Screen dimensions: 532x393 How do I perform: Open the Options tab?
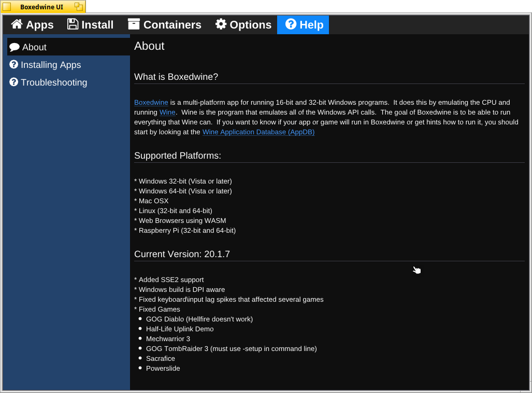click(243, 25)
